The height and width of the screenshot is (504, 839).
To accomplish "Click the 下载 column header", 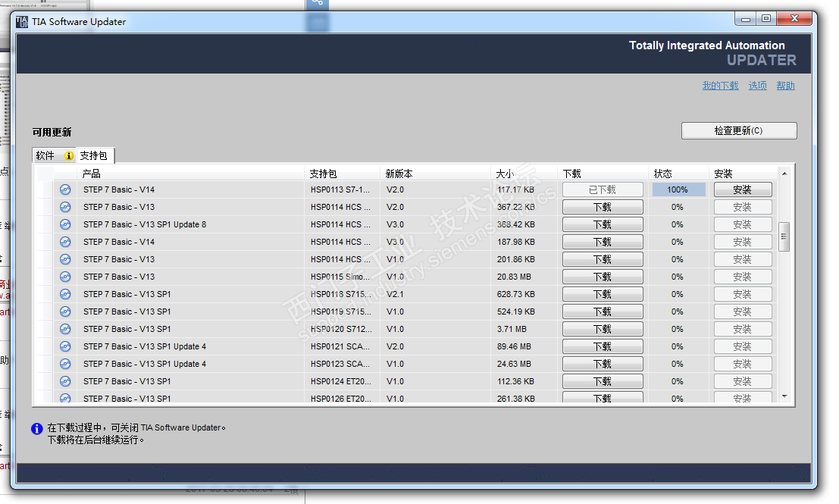I will pos(603,174).
